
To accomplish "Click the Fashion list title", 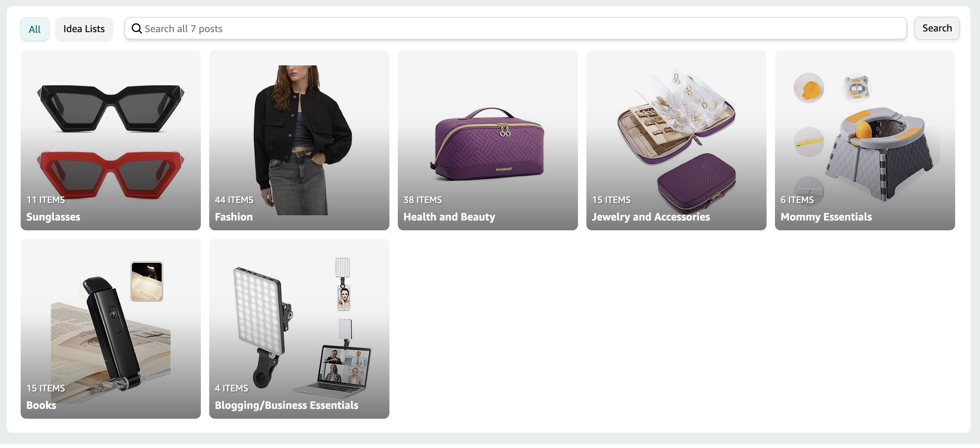I will click(234, 217).
